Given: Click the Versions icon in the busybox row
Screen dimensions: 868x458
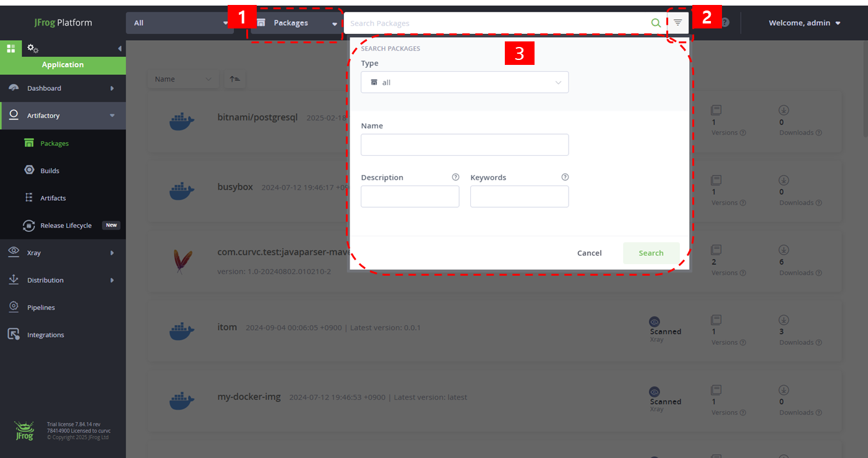Looking at the screenshot, I should [x=716, y=180].
